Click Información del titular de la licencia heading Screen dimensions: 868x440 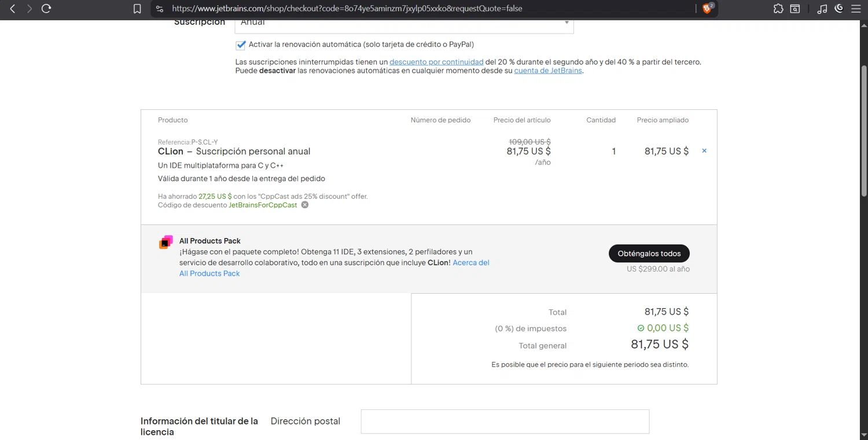(x=199, y=427)
